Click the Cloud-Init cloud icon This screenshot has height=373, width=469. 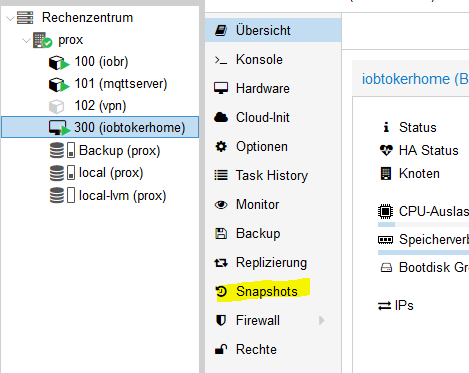click(x=221, y=117)
